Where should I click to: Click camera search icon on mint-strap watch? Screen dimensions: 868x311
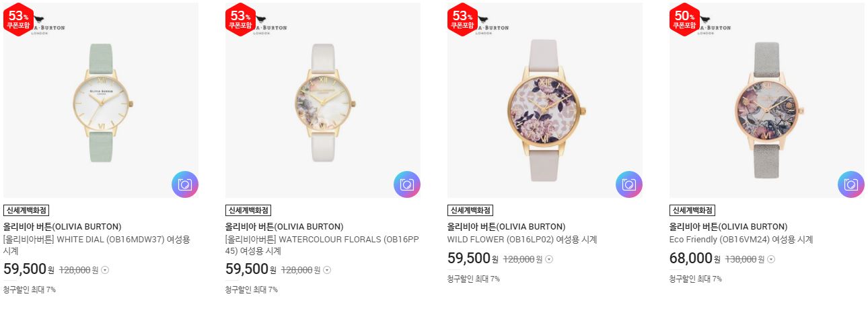pyautogui.click(x=185, y=184)
